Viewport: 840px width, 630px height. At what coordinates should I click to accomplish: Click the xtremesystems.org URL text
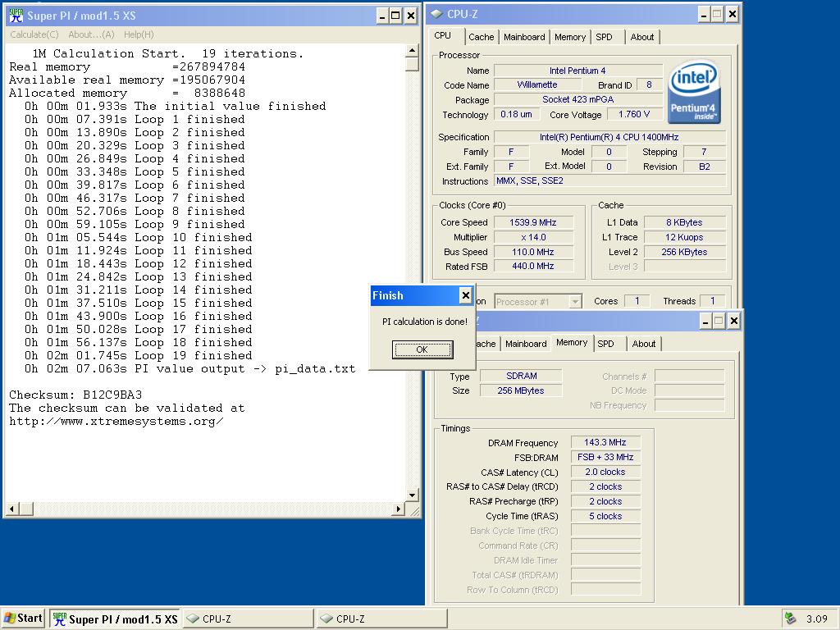[116, 421]
